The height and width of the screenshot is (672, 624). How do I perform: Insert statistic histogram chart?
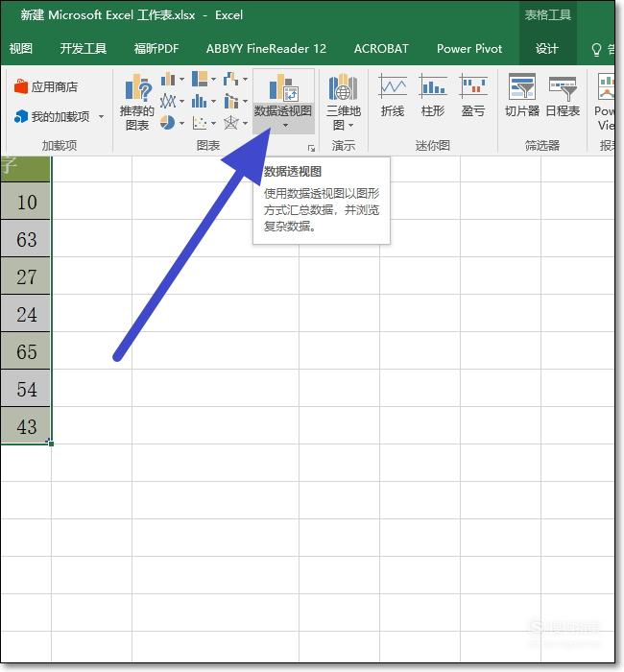(200, 101)
